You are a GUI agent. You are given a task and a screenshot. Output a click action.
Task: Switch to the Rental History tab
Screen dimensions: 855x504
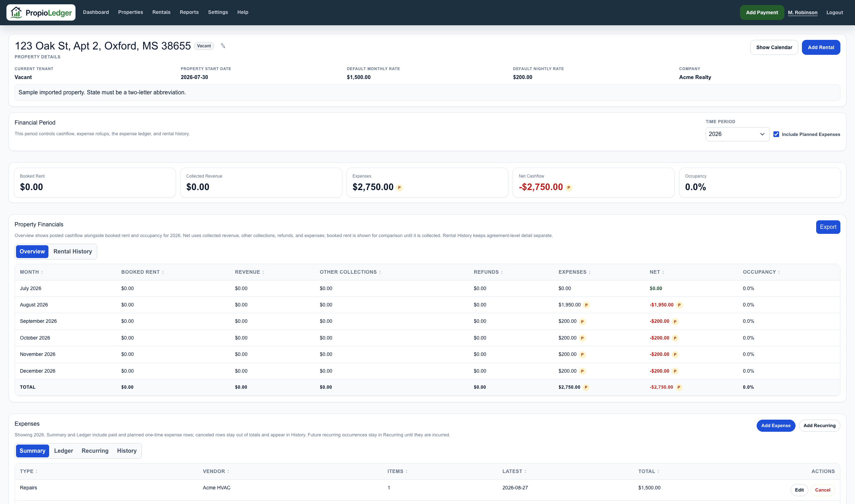click(73, 252)
